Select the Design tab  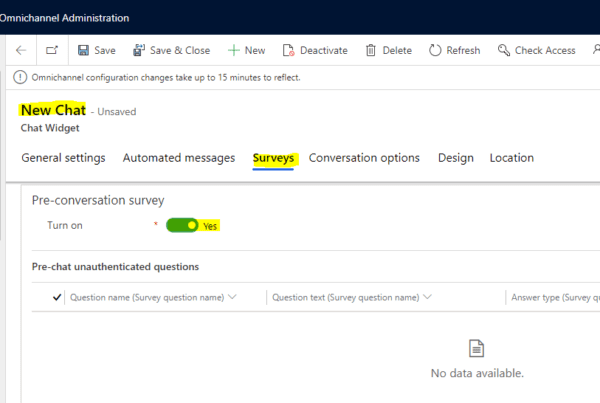(x=455, y=158)
